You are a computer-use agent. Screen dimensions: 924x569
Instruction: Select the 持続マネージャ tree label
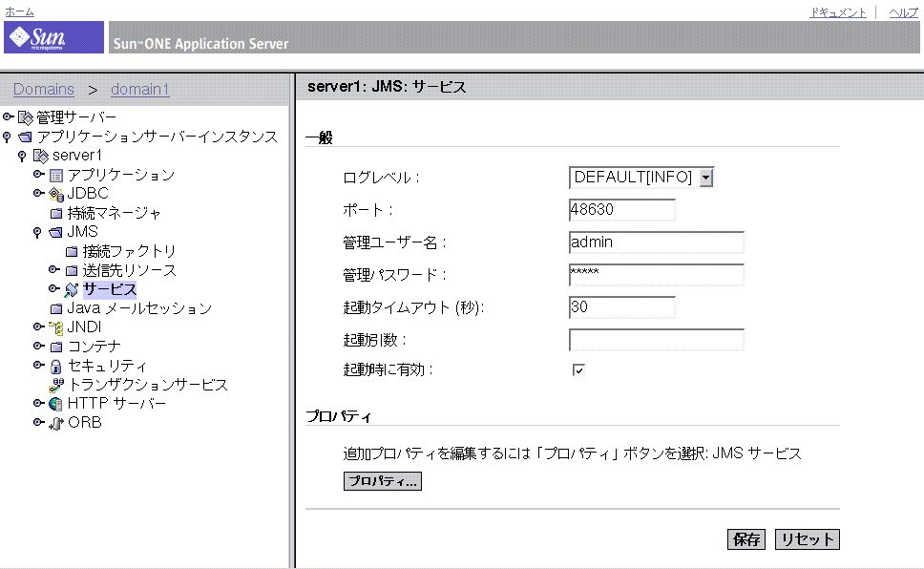114,213
